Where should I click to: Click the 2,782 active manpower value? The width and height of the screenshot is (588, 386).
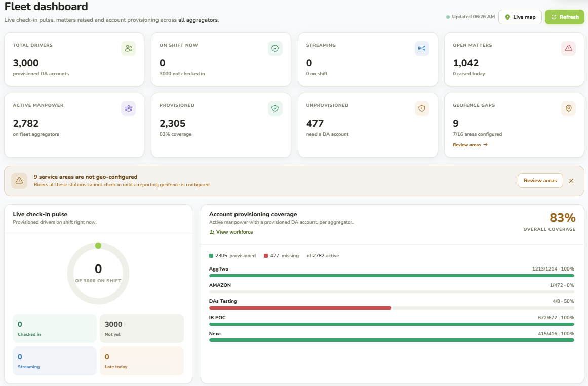coord(26,124)
